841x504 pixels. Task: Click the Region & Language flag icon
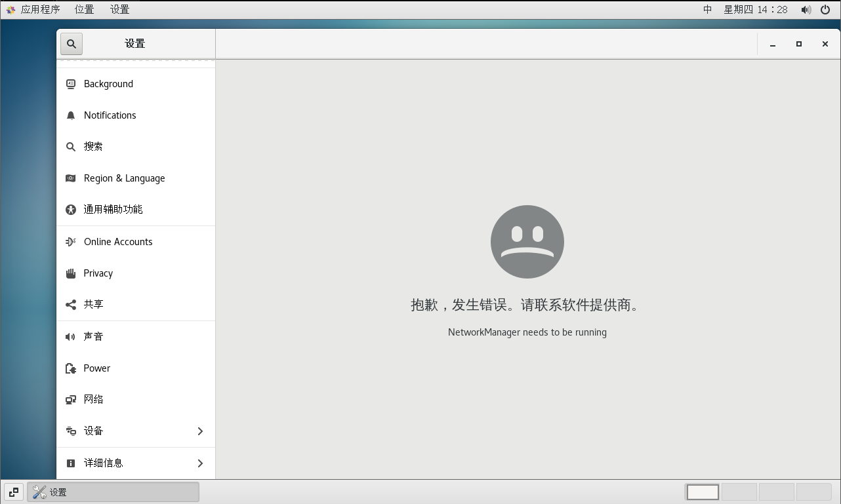(x=71, y=178)
